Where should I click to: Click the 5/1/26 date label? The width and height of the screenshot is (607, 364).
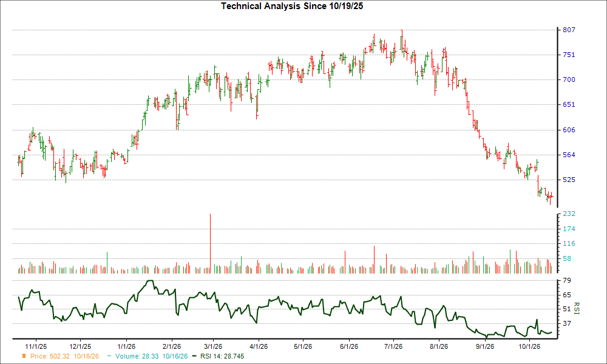(303, 346)
